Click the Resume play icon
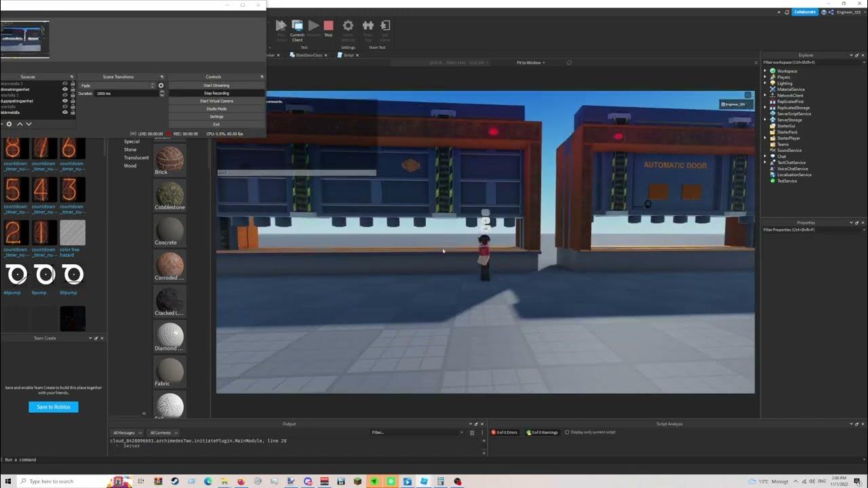The image size is (868, 488). [x=313, y=26]
